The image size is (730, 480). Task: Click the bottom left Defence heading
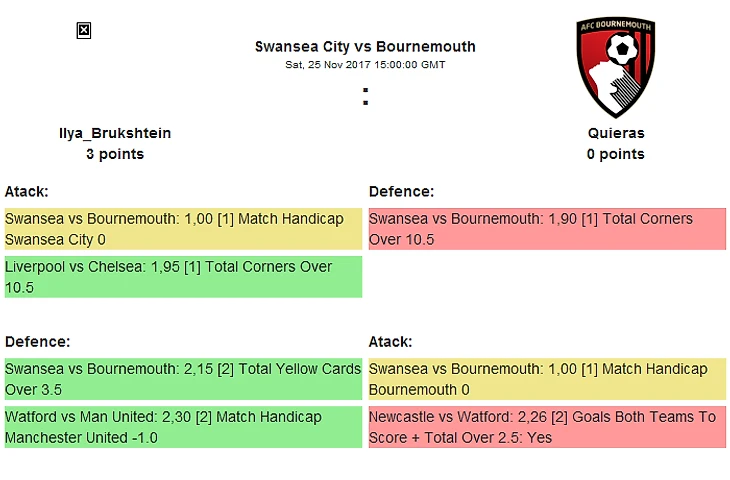pos(37,342)
